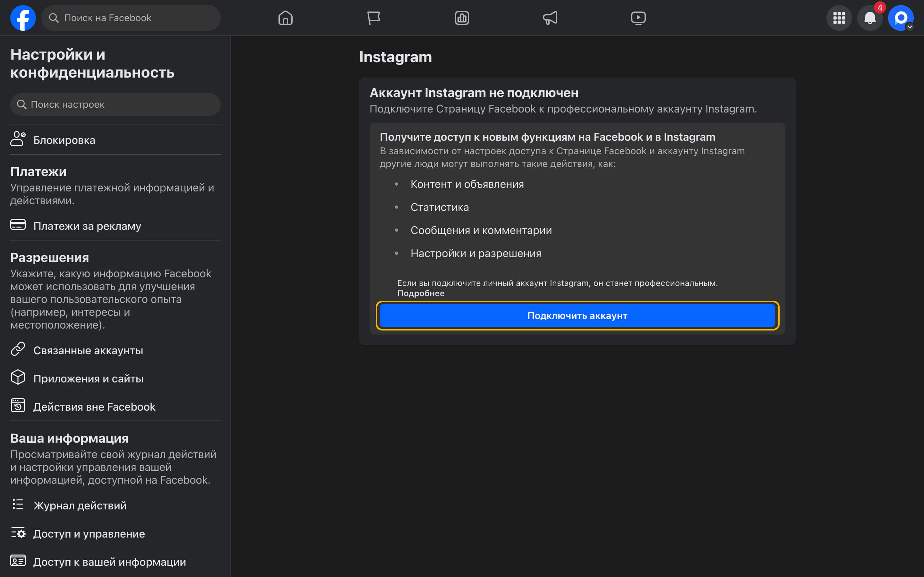Open Журнал действий settings item
Image resolution: width=924 pixels, height=577 pixels.
point(80,505)
